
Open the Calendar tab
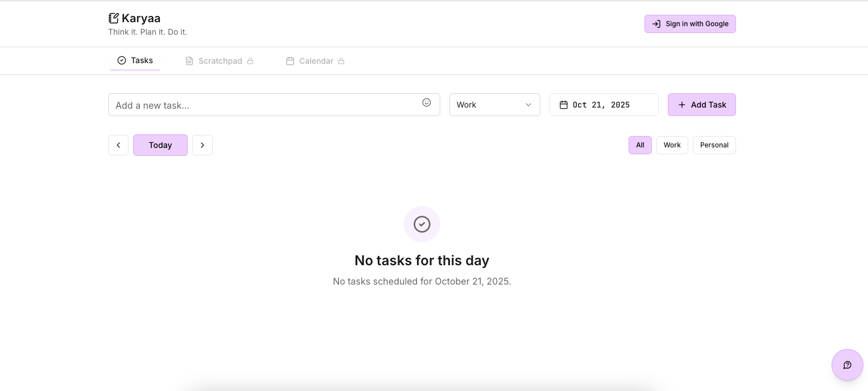coord(315,61)
